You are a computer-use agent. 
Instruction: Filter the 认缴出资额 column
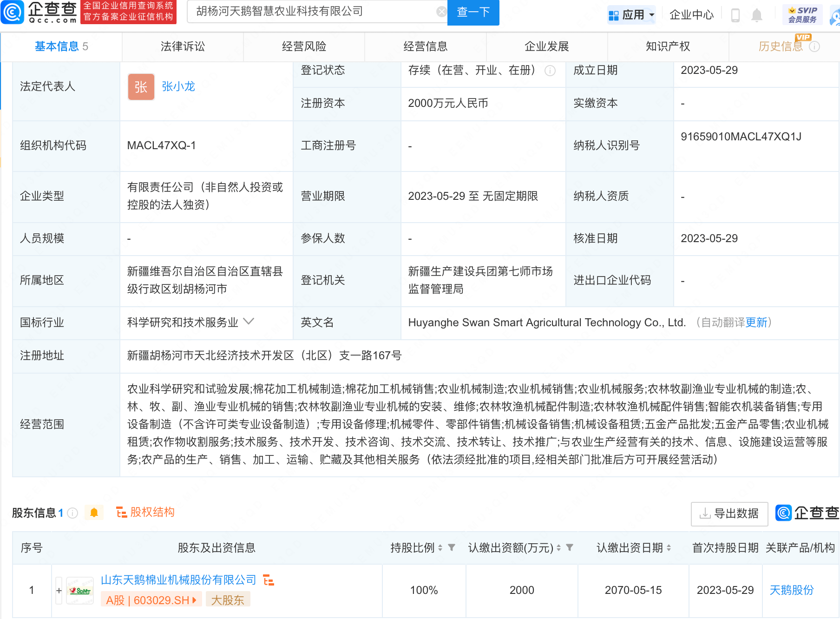coord(570,547)
